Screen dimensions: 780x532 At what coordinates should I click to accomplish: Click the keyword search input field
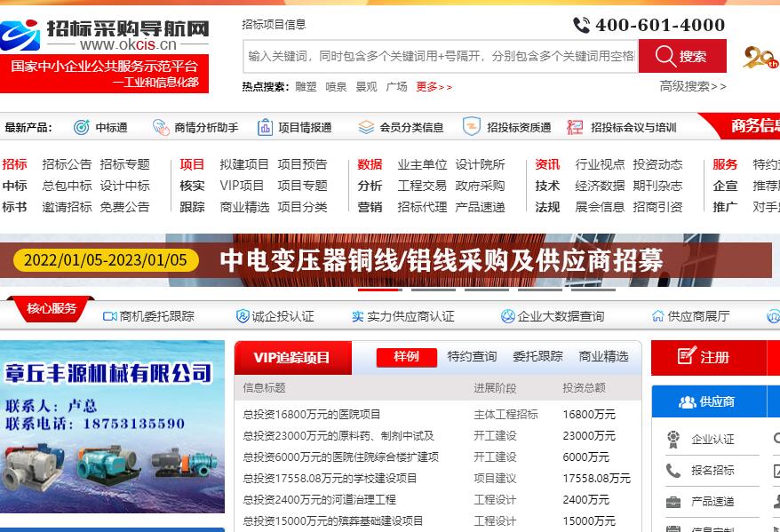tap(440, 56)
